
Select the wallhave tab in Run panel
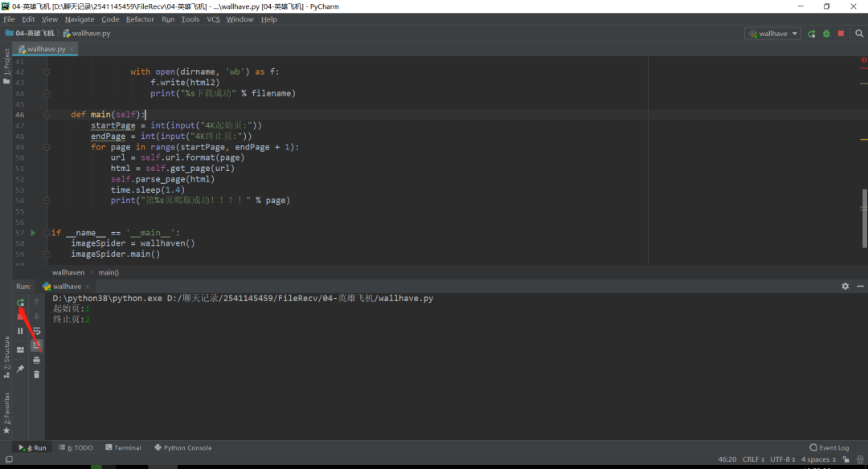tap(67, 287)
